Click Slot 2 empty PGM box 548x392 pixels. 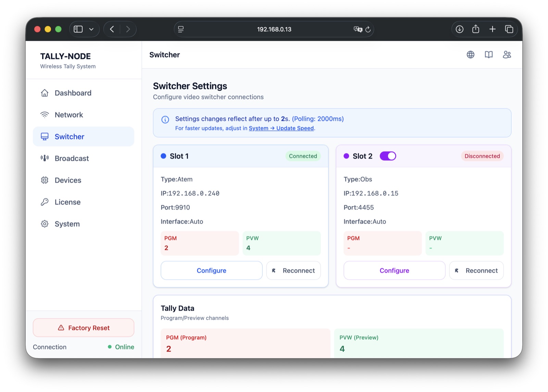[x=383, y=243]
